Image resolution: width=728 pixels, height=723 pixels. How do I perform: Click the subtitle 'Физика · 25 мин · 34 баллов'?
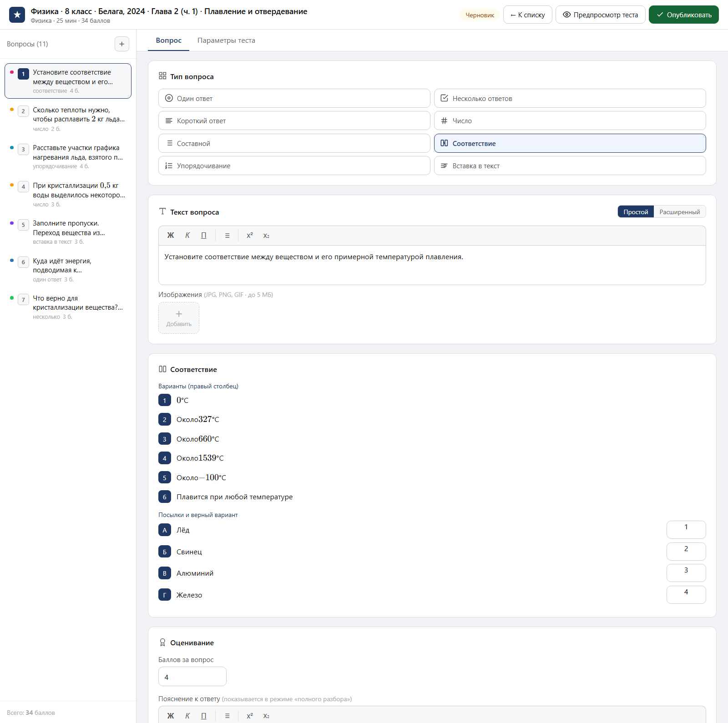[x=71, y=21]
